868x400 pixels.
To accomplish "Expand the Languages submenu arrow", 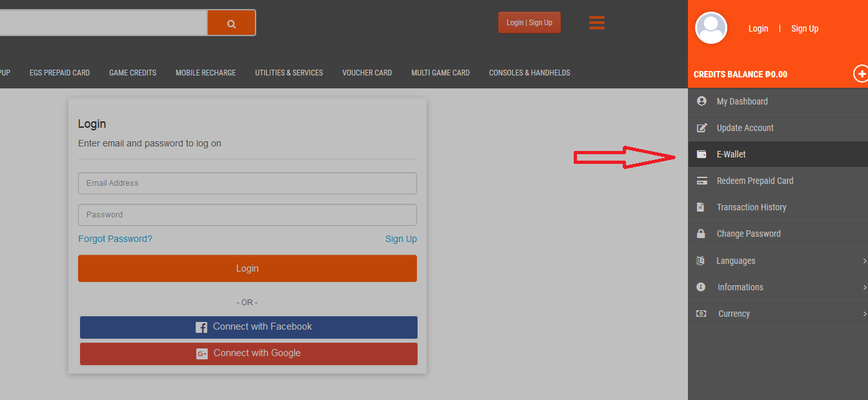I will [x=864, y=261].
